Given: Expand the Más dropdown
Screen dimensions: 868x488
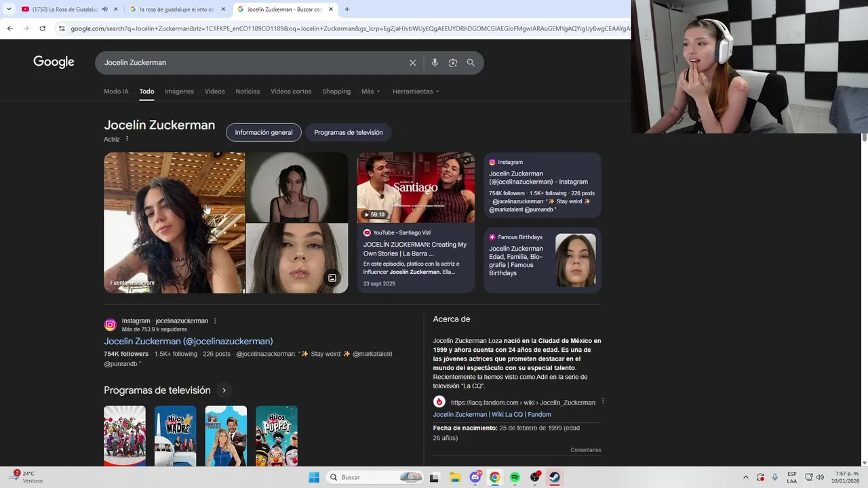Looking at the screenshot, I should 371,91.
